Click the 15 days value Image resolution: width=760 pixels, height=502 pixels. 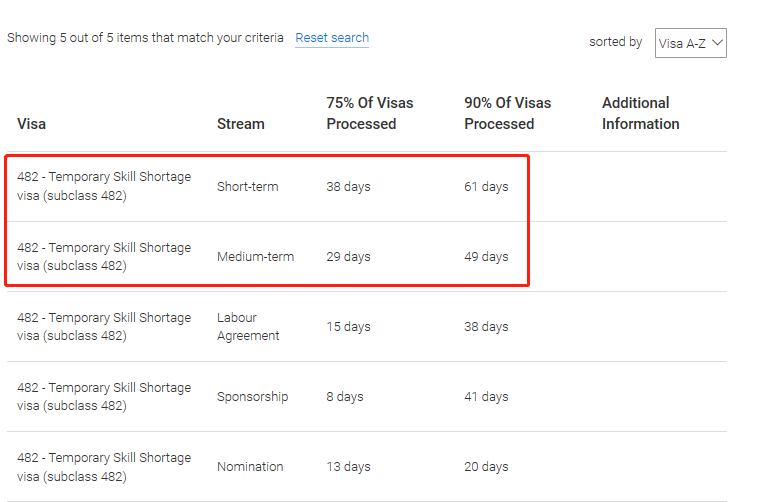[348, 327]
